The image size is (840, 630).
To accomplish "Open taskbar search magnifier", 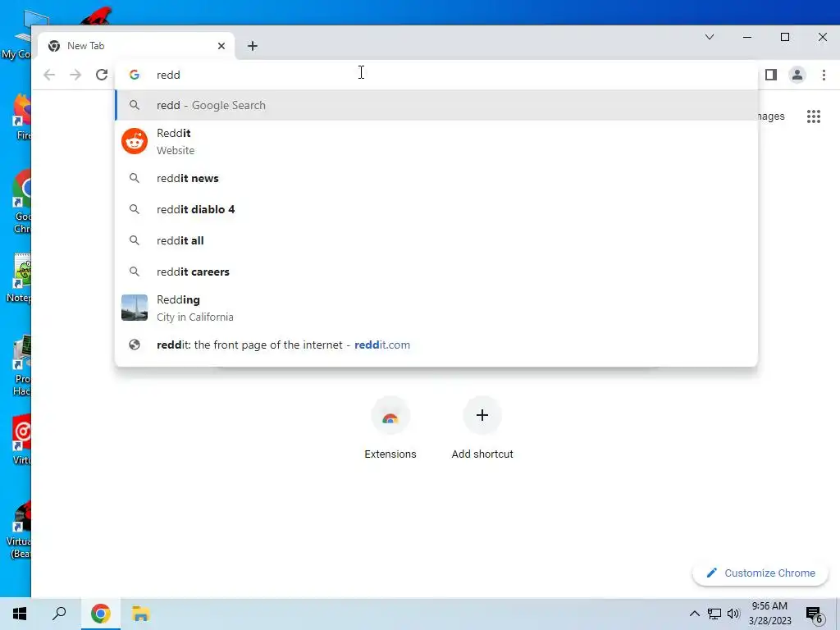I will tap(59, 614).
